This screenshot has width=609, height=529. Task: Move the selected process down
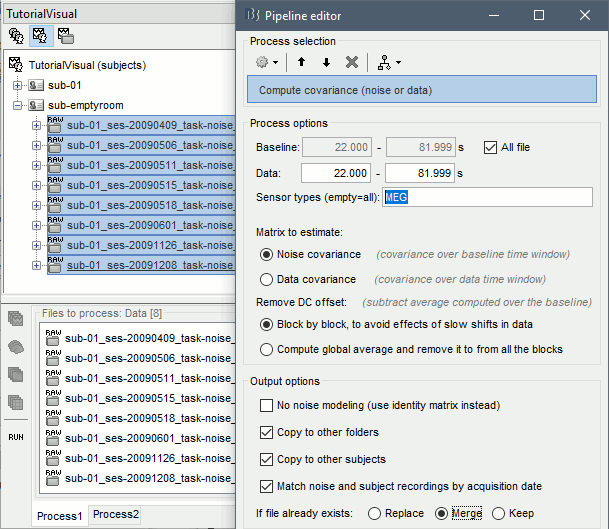click(x=325, y=62)
